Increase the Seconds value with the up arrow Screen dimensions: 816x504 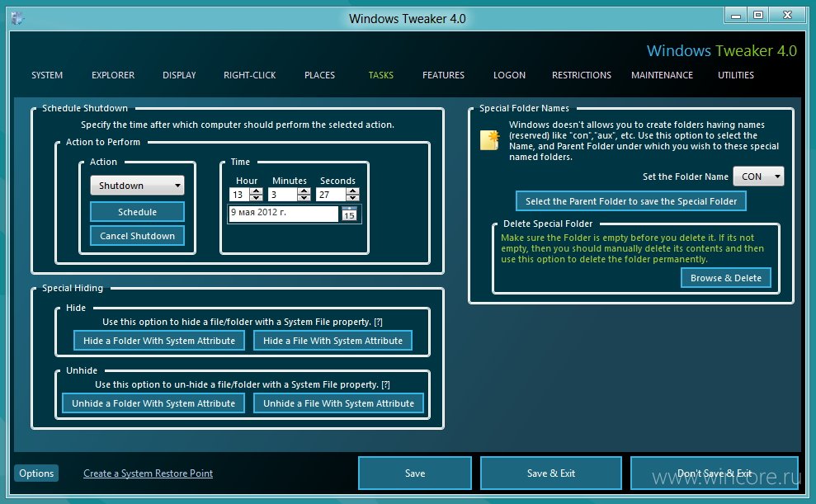[353, 191]
